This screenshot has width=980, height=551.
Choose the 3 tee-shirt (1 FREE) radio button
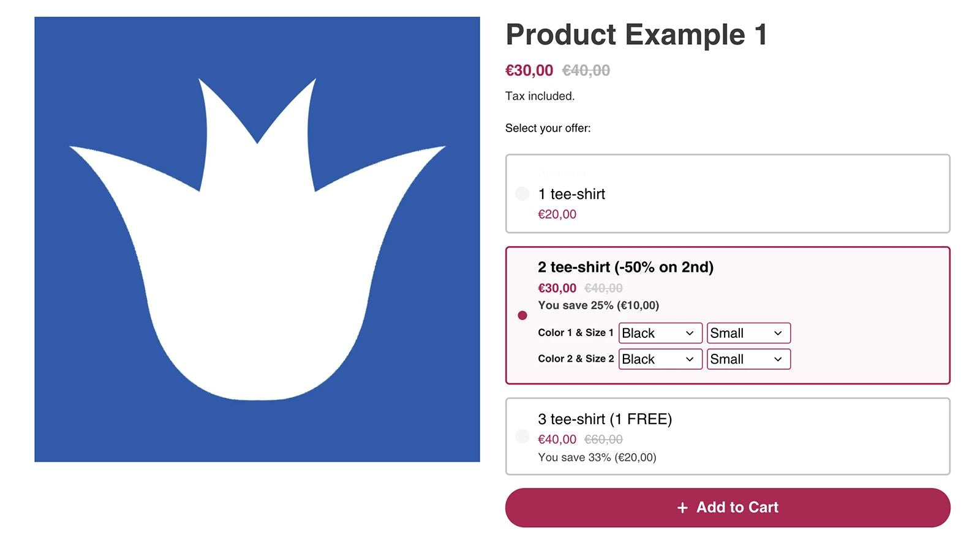click(522, 437)
